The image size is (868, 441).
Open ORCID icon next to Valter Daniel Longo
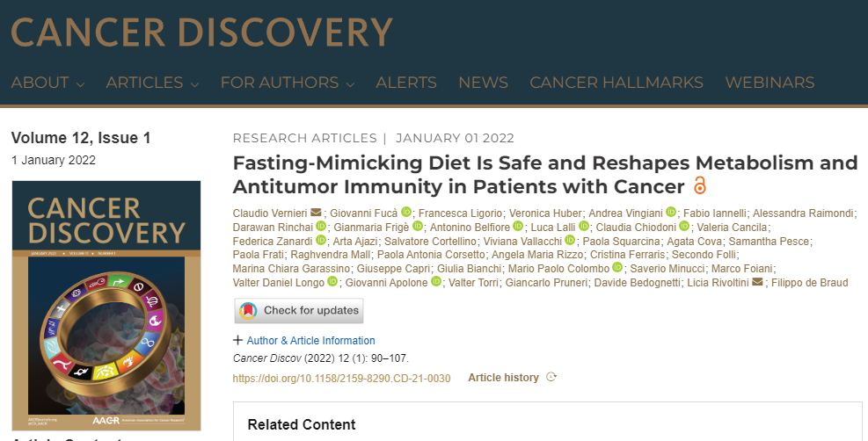point(332,281)
